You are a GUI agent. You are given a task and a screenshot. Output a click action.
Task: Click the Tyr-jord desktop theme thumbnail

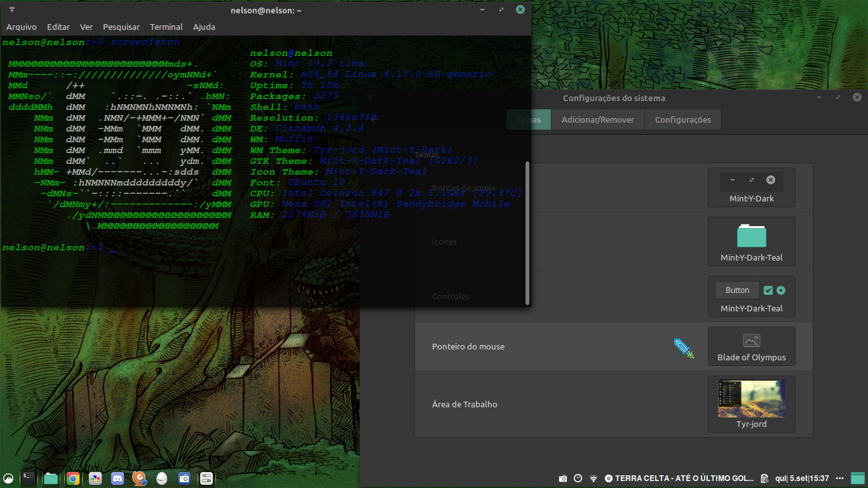pyautogui.click(x=751, y=399)
